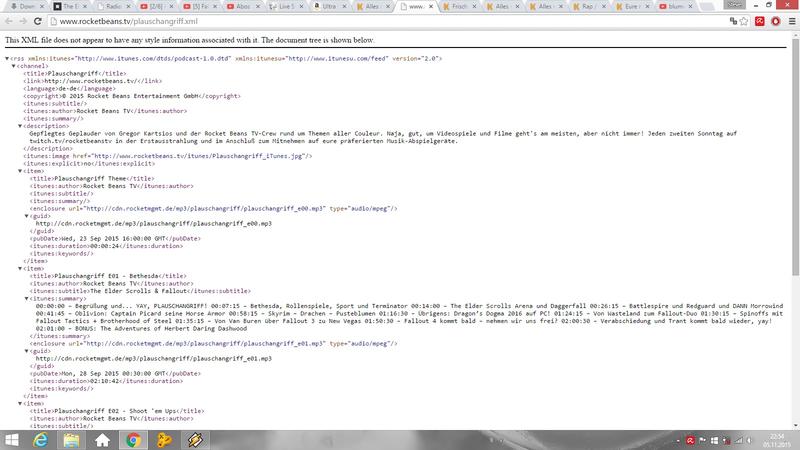Open the volume speaker tray icon

pyautogui.click(x=749, y=440)
